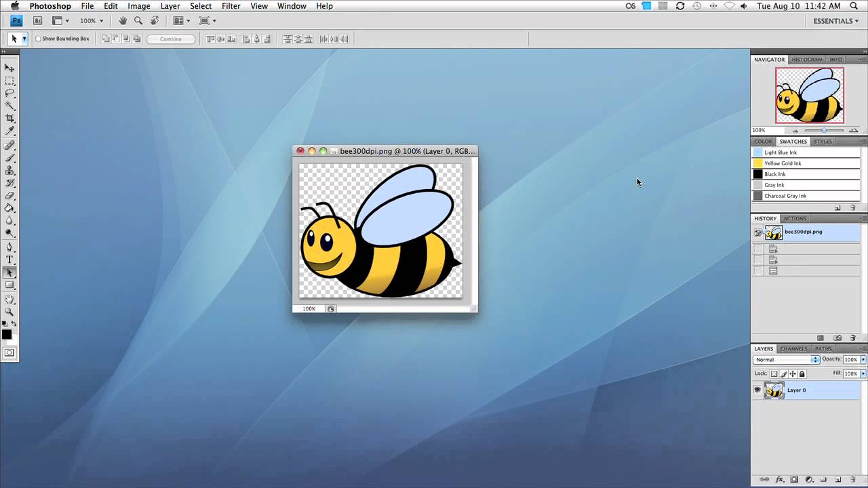Switch to the Channels tab

[793, 348]
